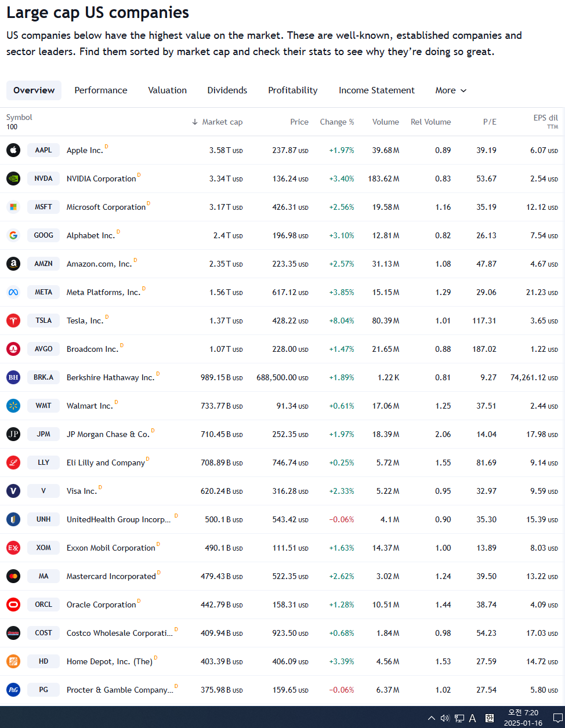The image size is (565, 728).
Task: Click the Exxon Mobil logo icon
Action: [x=13, y=548]
